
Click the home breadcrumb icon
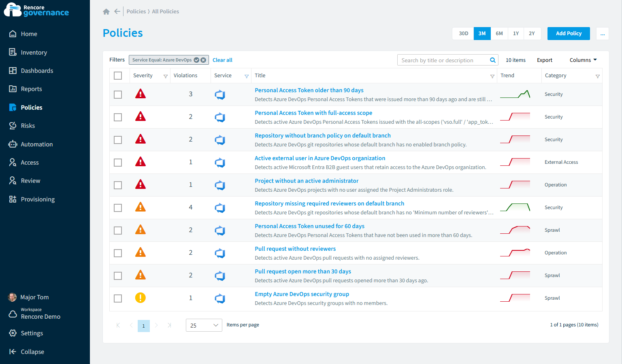(106, 12)
